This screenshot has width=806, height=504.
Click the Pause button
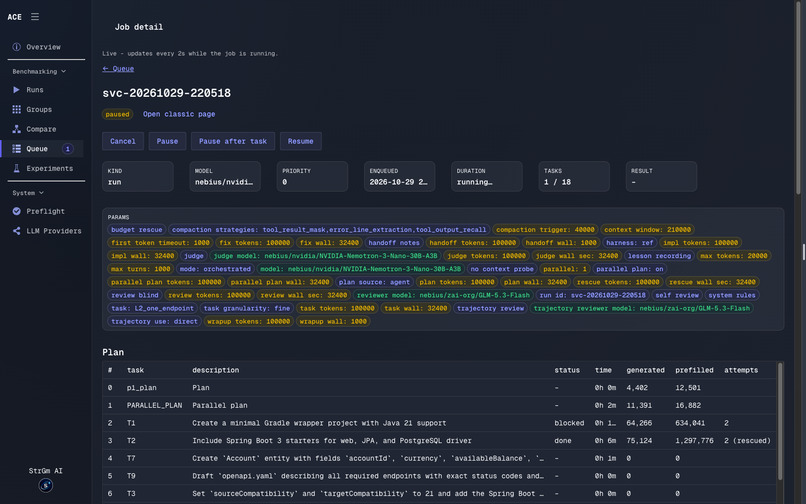[167, 141]
